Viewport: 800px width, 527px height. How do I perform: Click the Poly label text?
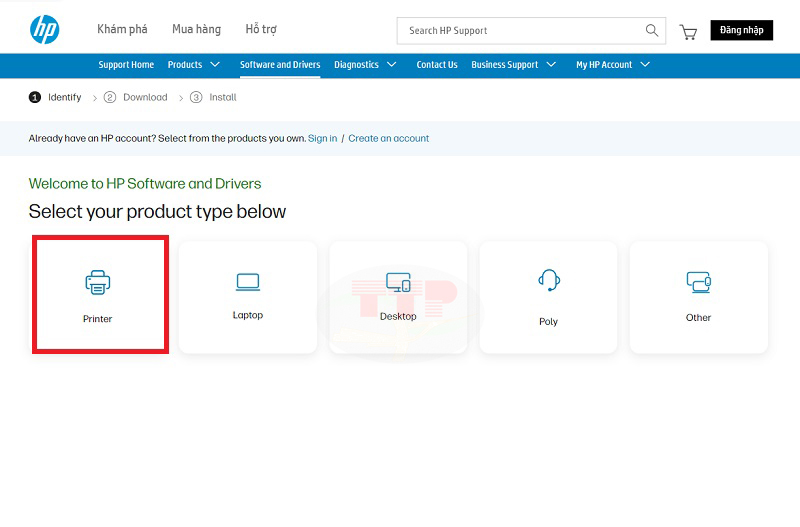tap(548, 321)
